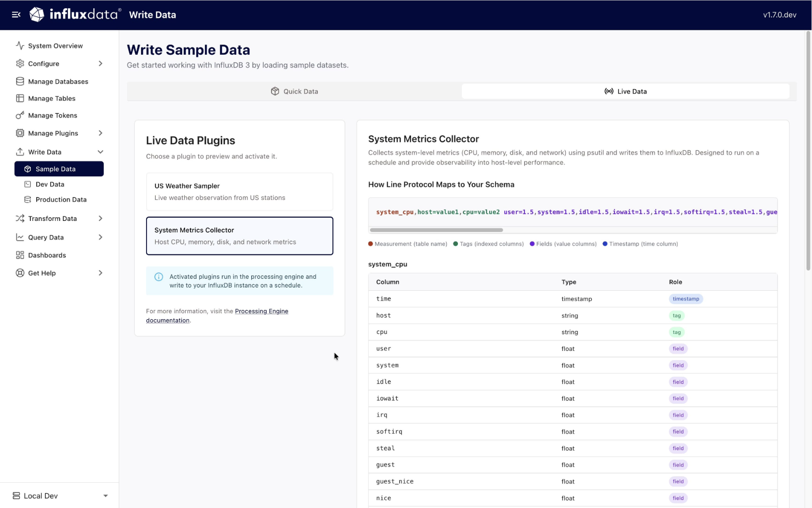Click the Dashboards grid icon
Screen dimensions: 812x508
click(x=20, y=255)
